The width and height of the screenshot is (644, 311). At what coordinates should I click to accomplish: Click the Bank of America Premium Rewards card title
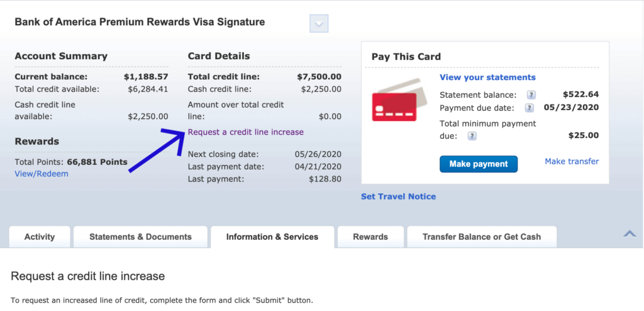click(x=140, y=22)
